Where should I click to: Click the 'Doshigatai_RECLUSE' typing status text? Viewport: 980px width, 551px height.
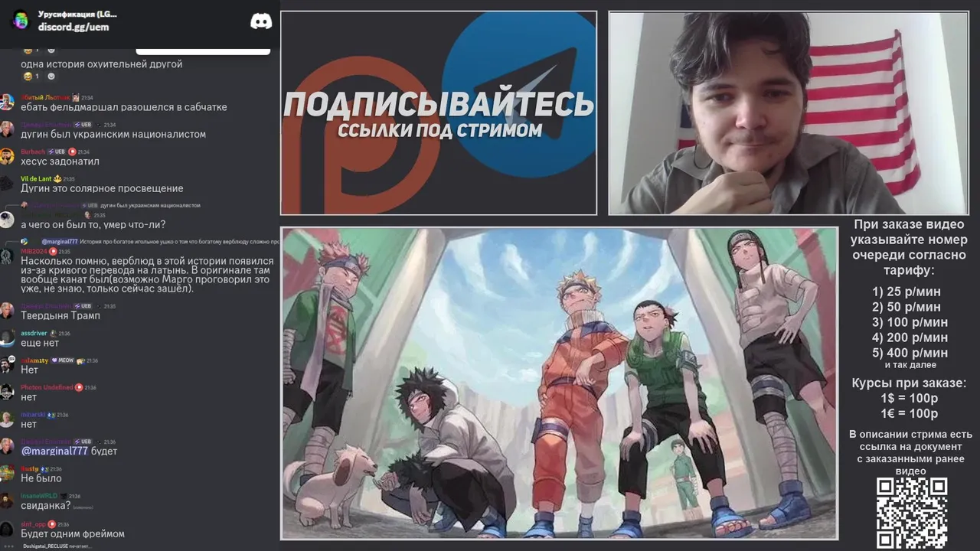[57, 546]
